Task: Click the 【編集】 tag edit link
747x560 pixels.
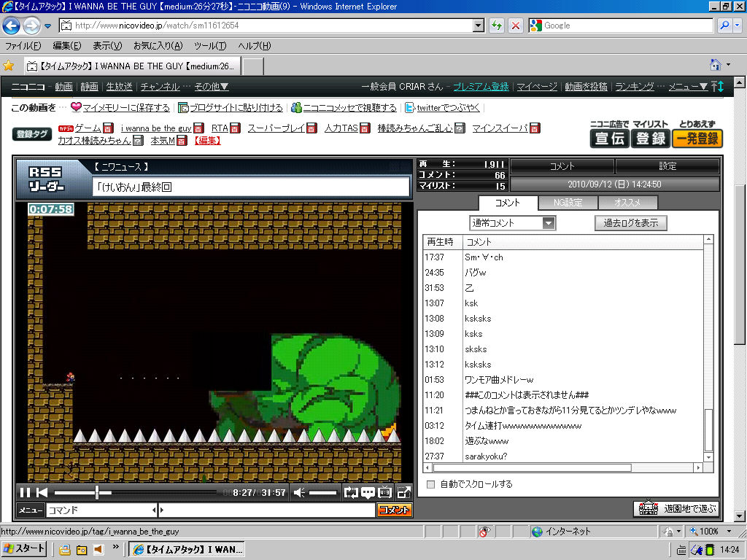Action: coord(207,141)
